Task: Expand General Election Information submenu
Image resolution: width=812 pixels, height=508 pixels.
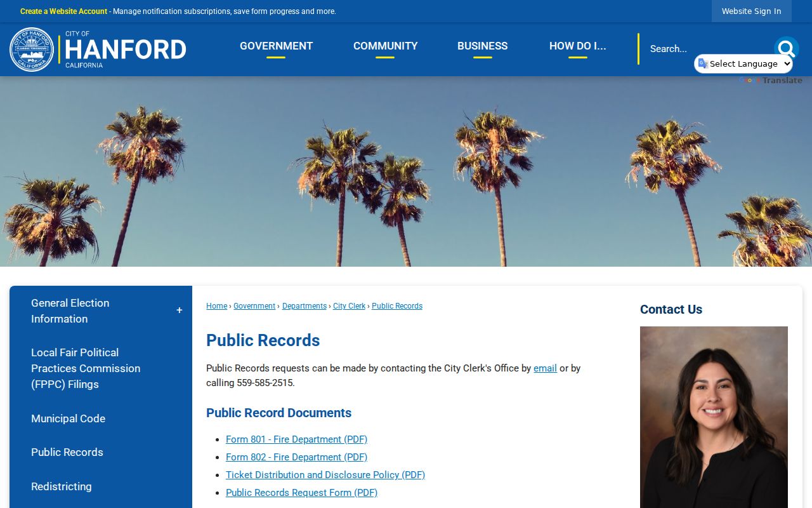Action: [x=180, y=311]
